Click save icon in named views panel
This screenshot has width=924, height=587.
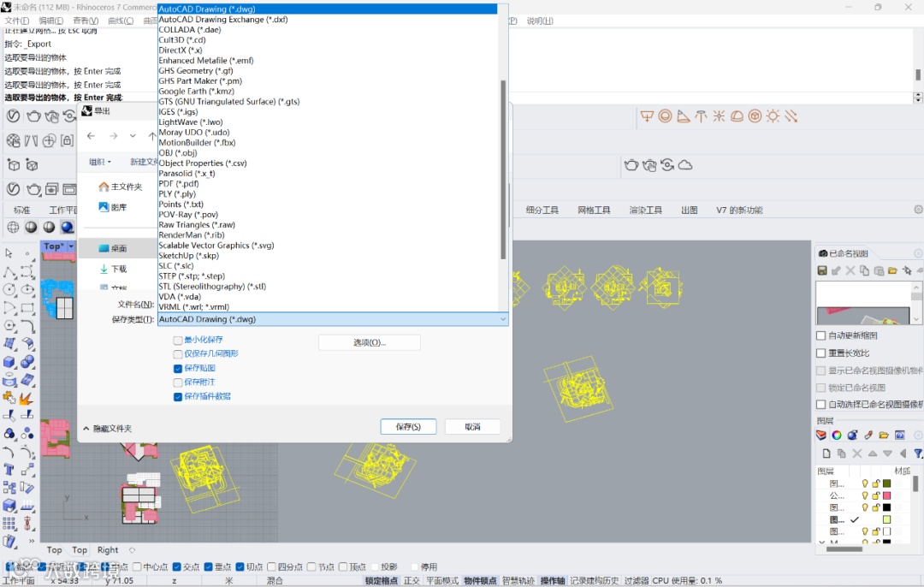click(x=822, y=270)
